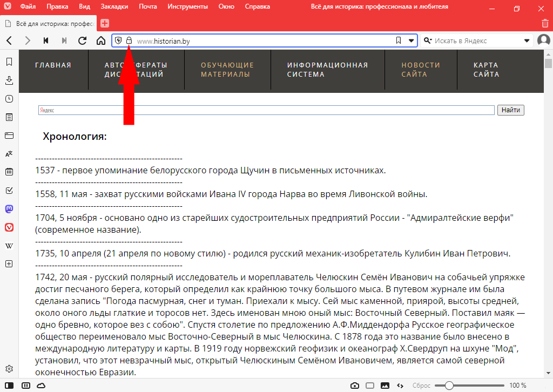Screen dimensions: 553x392
Task: Go to the home page icon
Action: [100, 40]
